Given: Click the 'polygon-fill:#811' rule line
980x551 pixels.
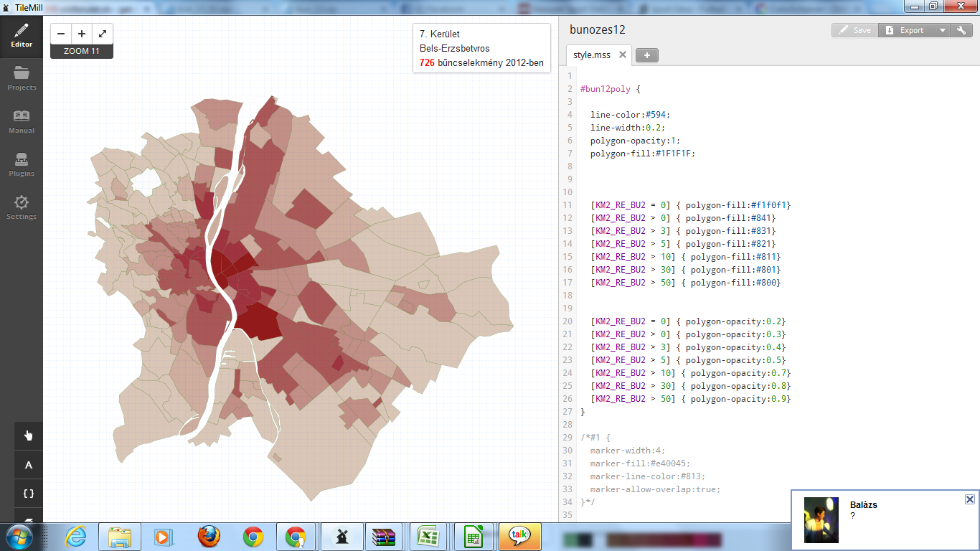Looking at the screenshot, I should pos(686,257).
